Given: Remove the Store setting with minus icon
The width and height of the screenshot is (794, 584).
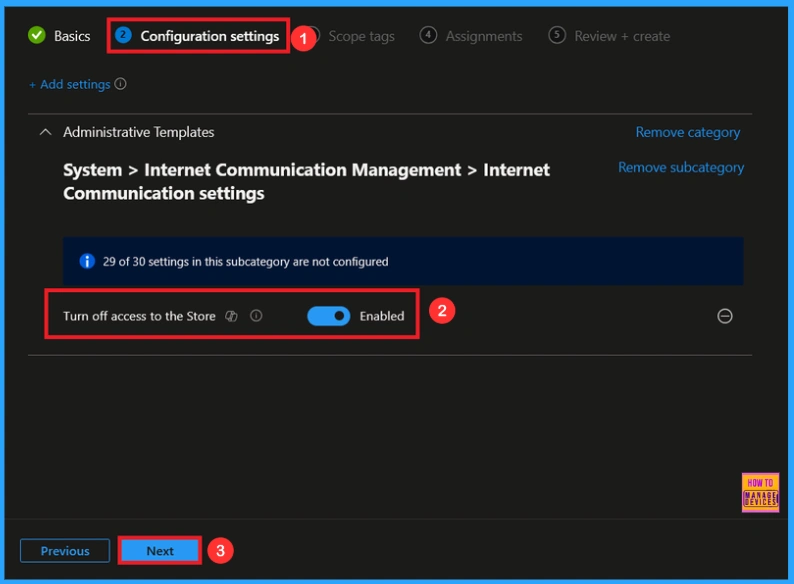Looking at the screenshot, I should pyautogui.click(x=725, y=316).
